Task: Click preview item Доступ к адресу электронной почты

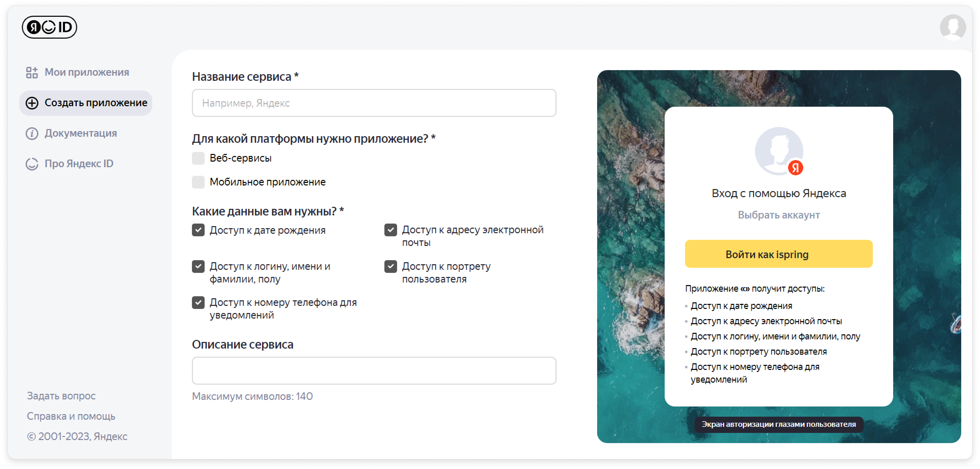Action: (766, 321)
